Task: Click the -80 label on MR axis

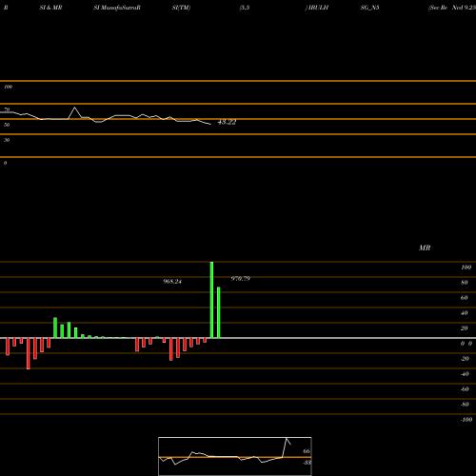Action: [x=465, y=405]
